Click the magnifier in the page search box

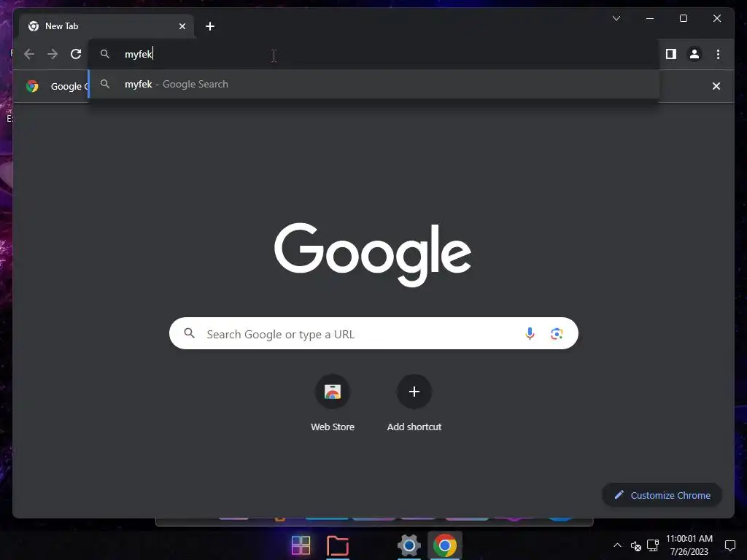tap(190, 333)
